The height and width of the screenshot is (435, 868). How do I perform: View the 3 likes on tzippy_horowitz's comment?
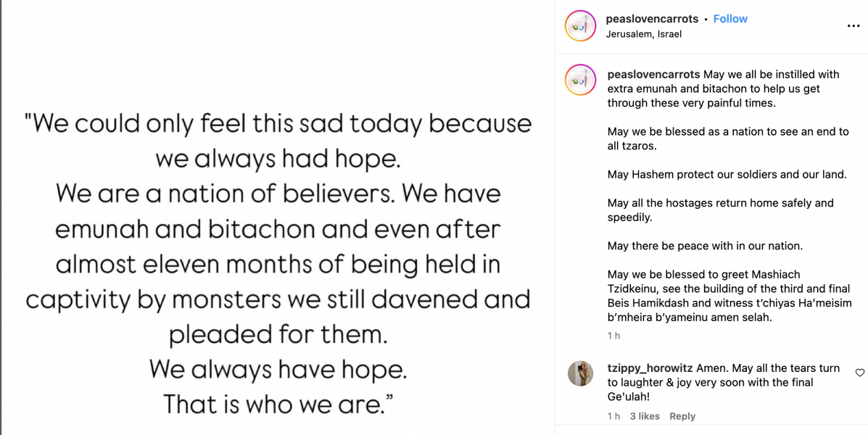tap(644, 415)
